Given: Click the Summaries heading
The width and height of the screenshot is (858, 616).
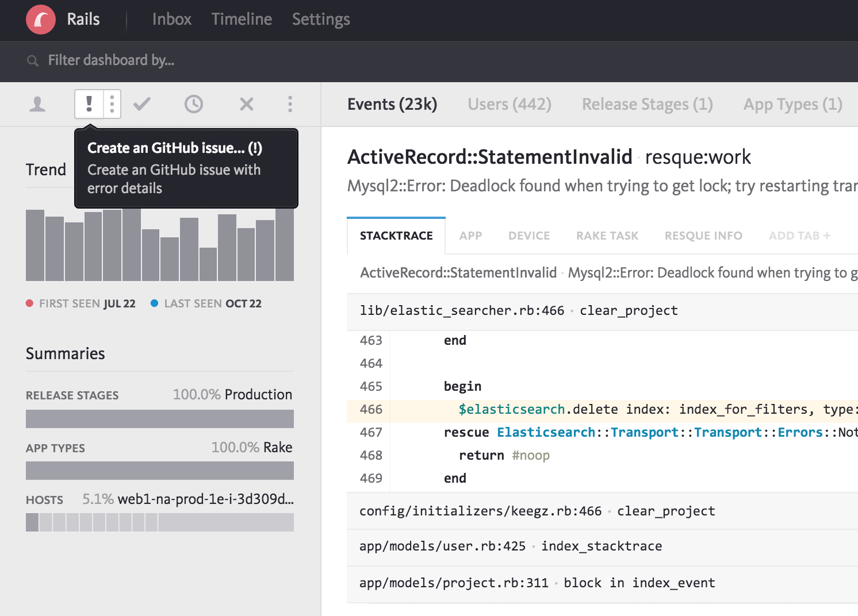Looking at the screenshot, I should [x=66, y=354].
